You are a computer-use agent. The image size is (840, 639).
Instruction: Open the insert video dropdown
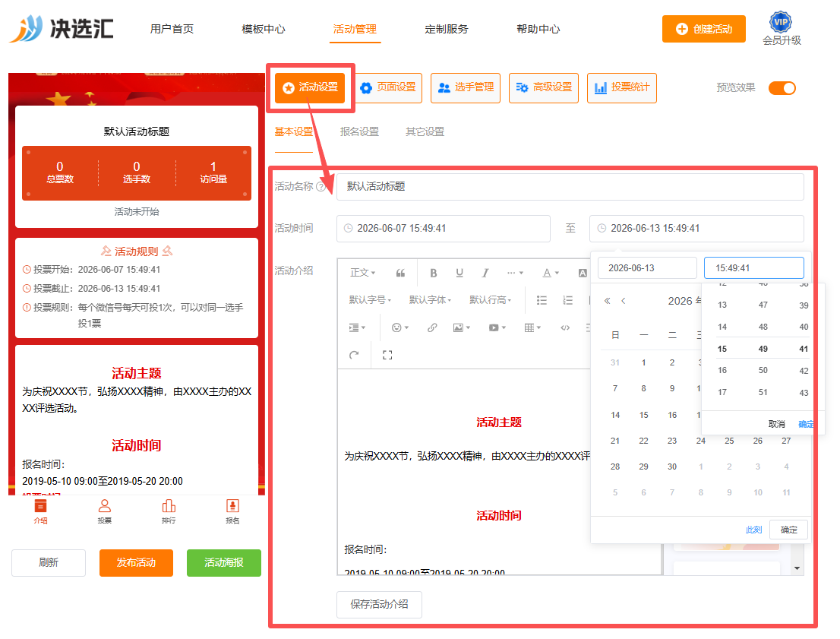497,327
